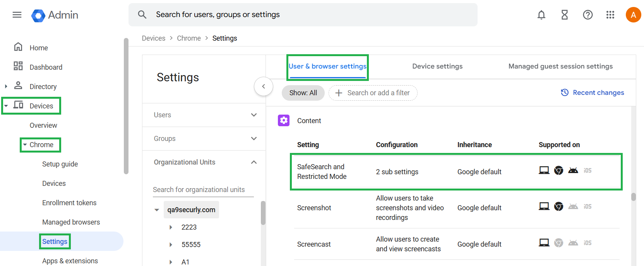This screenshot has height=266, width=644.
Task: Click the Dashboard icon in sidebar
Action: 18,66
